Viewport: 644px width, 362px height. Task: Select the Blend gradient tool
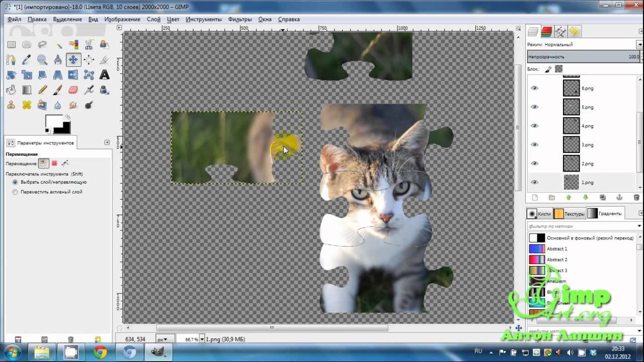(27, 90)
